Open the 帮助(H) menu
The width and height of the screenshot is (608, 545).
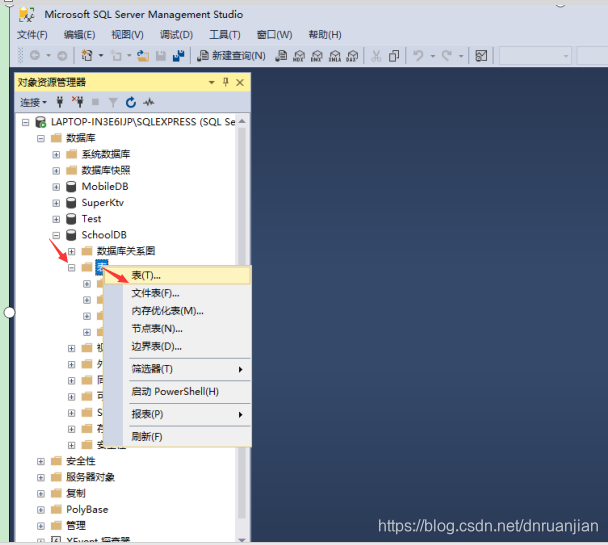(x=325, y=35)
